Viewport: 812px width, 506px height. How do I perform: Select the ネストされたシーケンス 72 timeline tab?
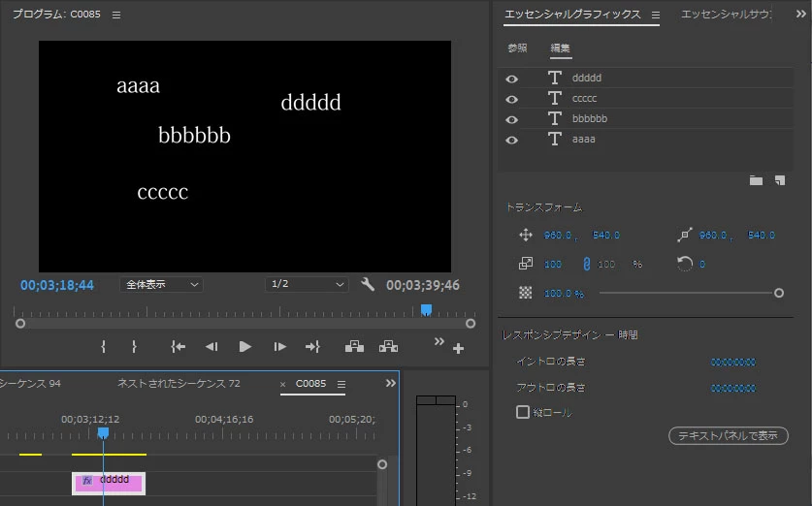click(x=179, y=384)
